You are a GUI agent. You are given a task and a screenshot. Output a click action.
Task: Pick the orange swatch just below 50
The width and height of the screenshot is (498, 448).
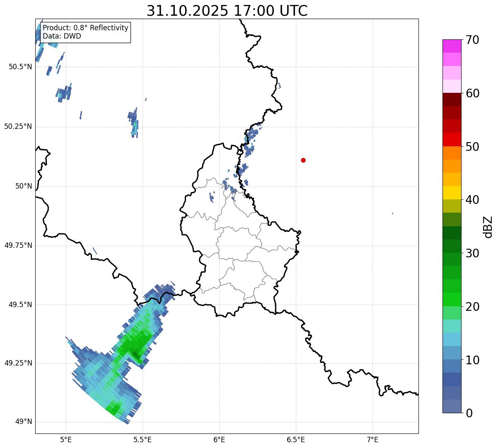click(452, 153)
